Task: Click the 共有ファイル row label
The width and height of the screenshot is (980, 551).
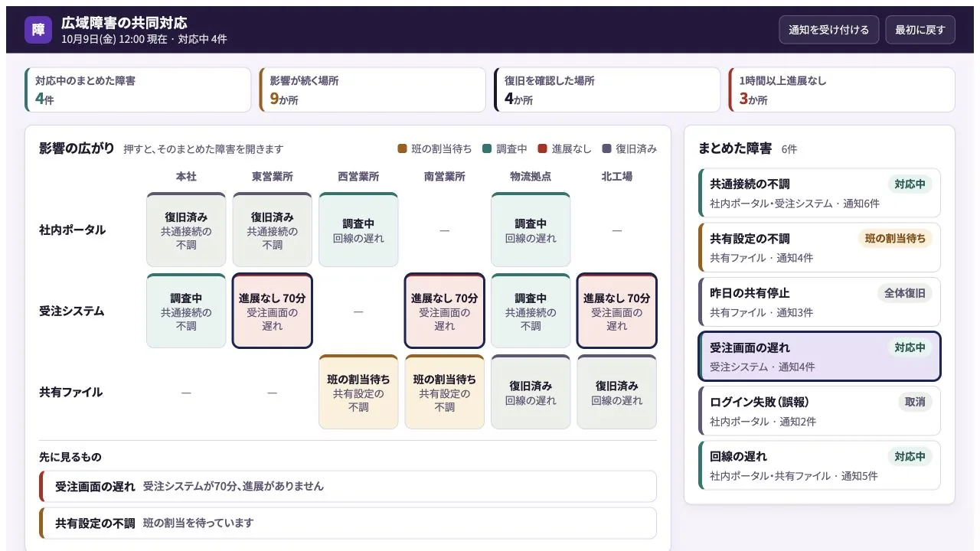Action: (71, 392)
